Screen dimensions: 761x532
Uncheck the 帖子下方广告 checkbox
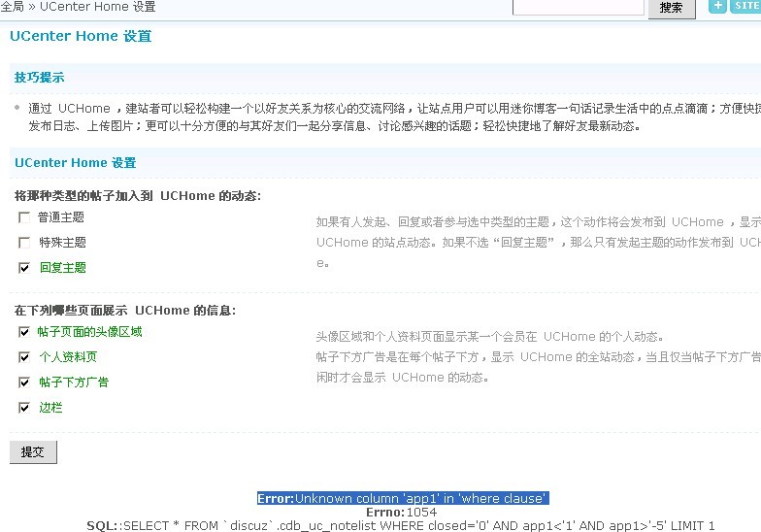(23, 382)
